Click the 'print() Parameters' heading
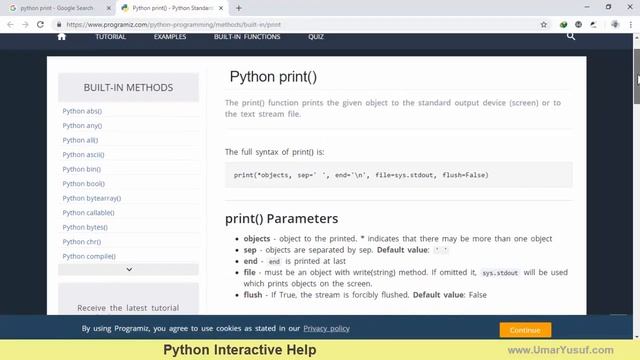 tap(281, 219)
